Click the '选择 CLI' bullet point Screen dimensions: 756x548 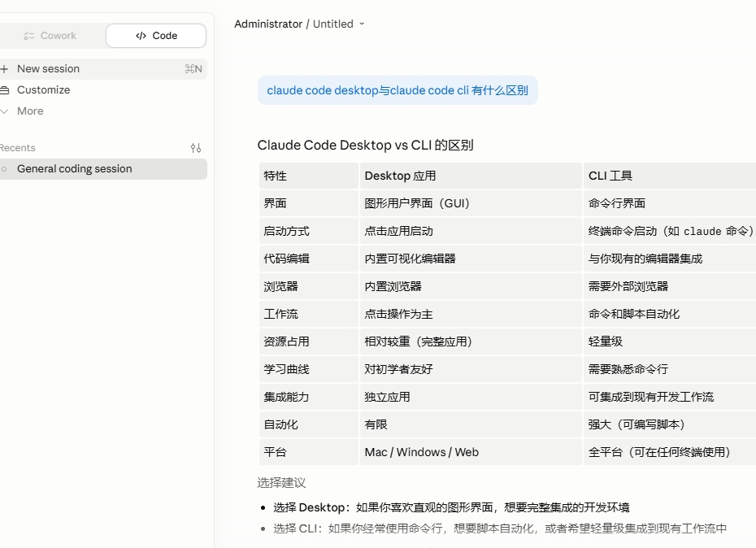[500, 528]
